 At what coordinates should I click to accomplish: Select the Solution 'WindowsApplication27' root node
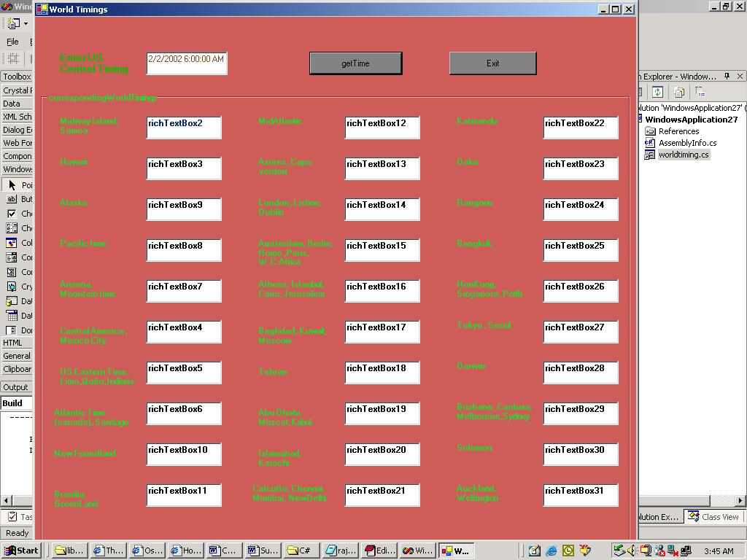click(x=692, y=108)
